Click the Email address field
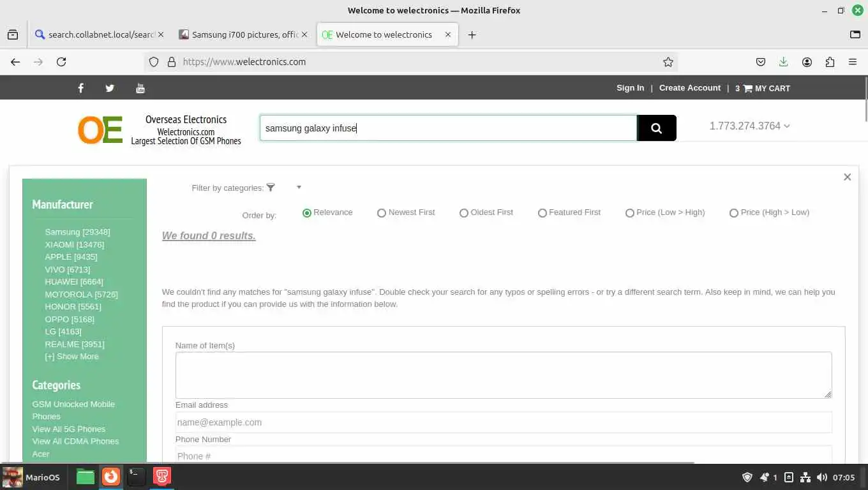The width and height of the screenshot is (868, 490). click(x=504, y=422)
